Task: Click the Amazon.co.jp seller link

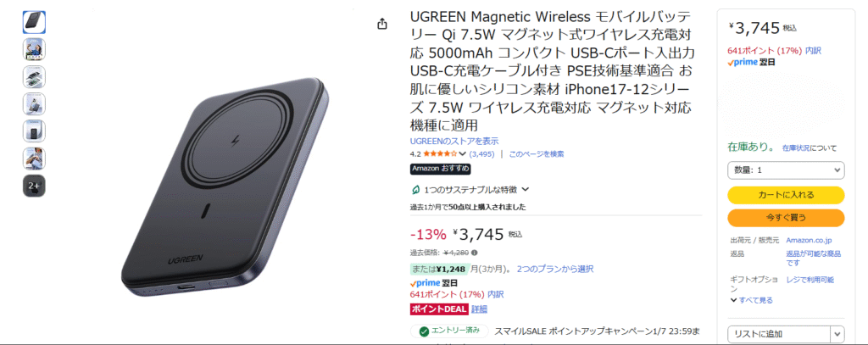Action: (x=809, y=241)
